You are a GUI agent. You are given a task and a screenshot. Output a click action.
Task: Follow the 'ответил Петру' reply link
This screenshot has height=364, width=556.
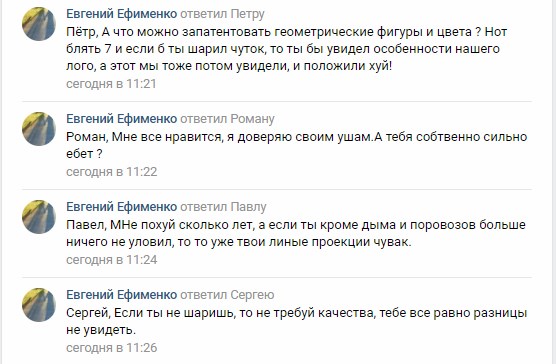[222, 14]
